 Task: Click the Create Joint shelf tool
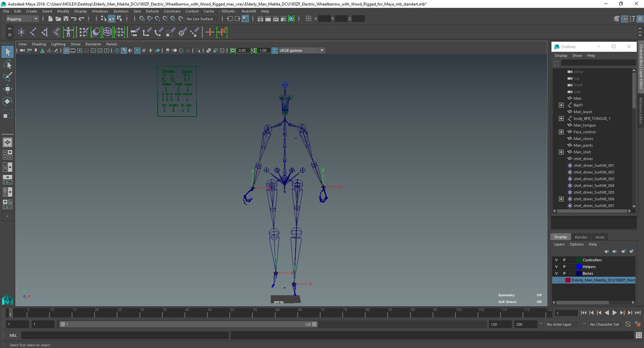33,32
